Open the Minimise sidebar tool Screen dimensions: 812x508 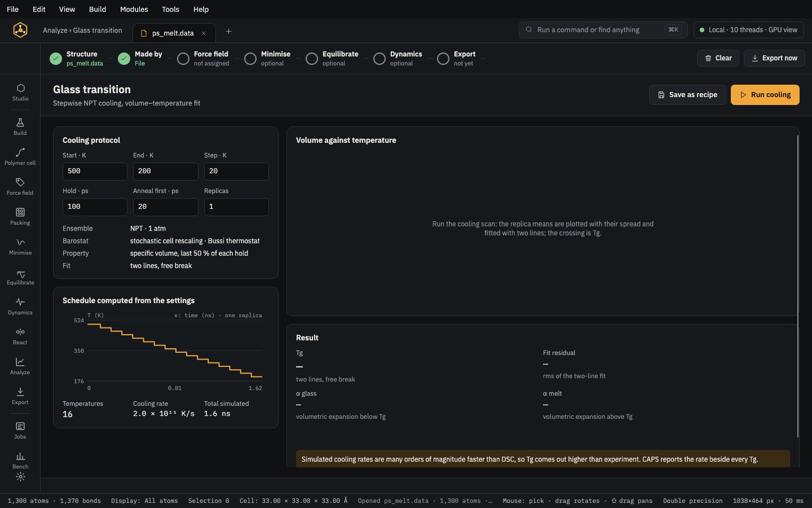point(20,246)
